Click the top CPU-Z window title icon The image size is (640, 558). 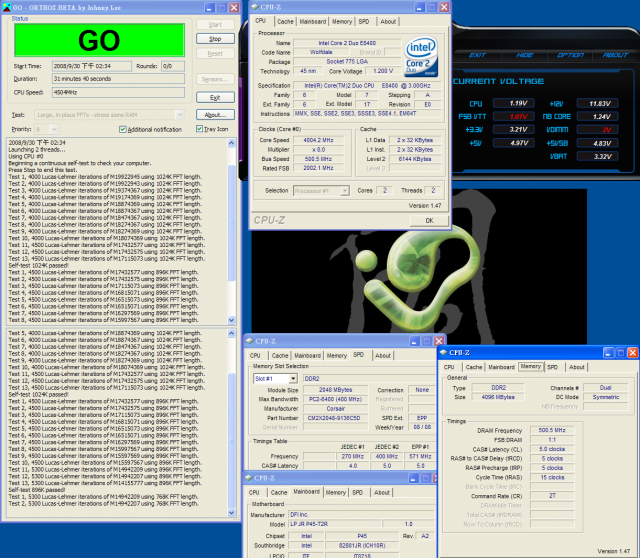coord(255,7)
